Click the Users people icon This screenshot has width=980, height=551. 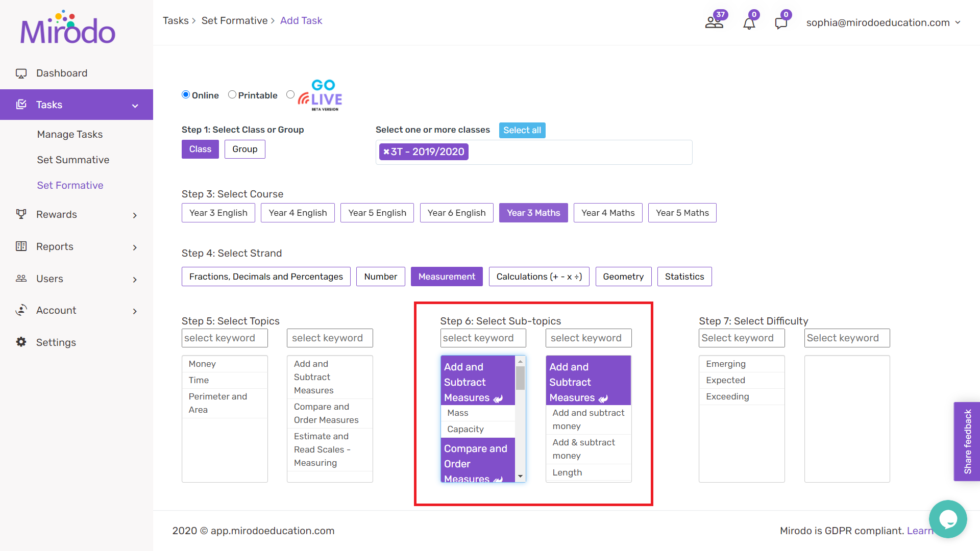(x=21, y=279)
